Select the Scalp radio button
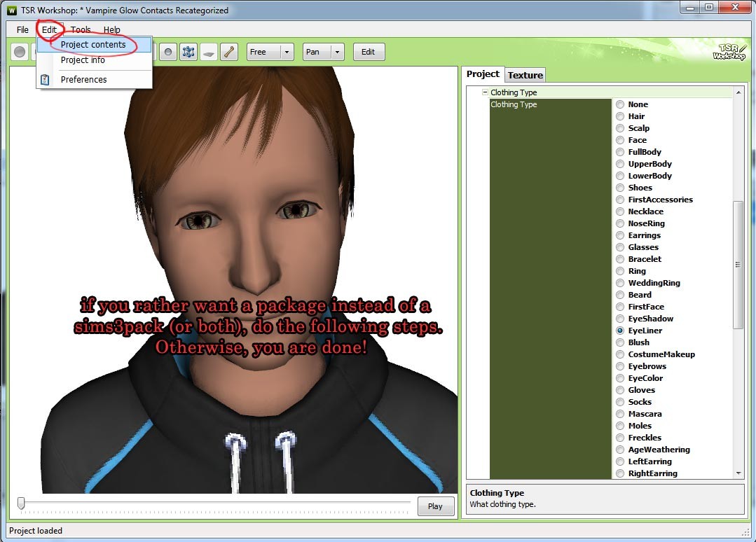The height and width of the screenshot is (542, 756). point(620,128)
